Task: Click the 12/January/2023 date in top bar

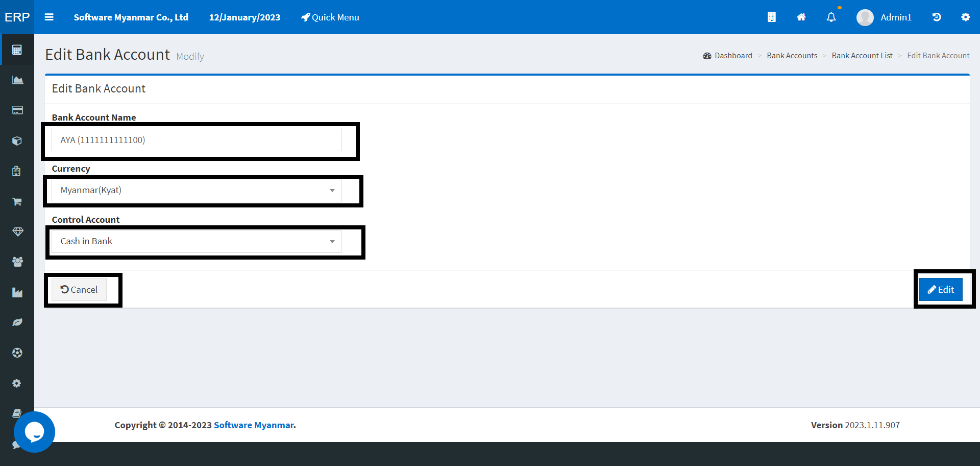Action: [x=244, y=17]
